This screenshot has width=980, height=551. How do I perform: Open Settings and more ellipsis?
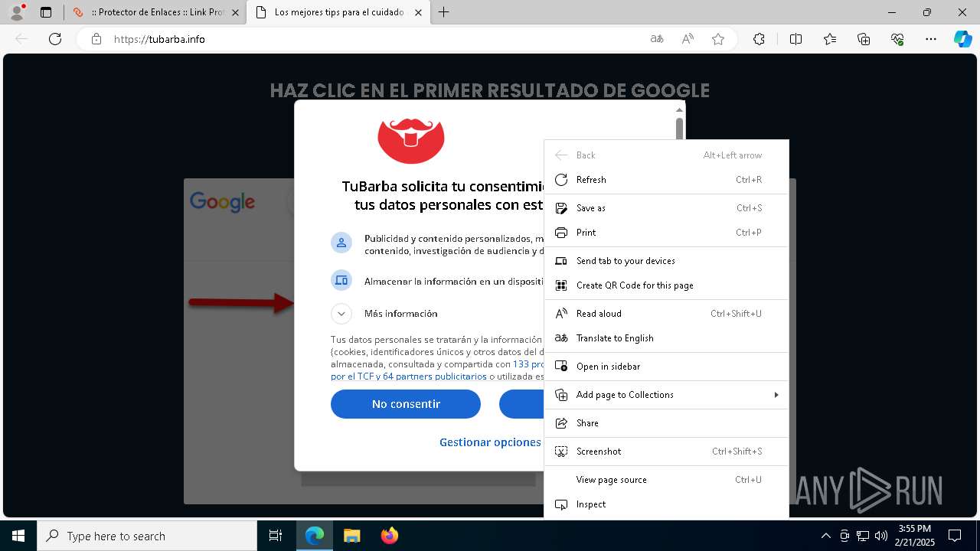tap(931, 39)
